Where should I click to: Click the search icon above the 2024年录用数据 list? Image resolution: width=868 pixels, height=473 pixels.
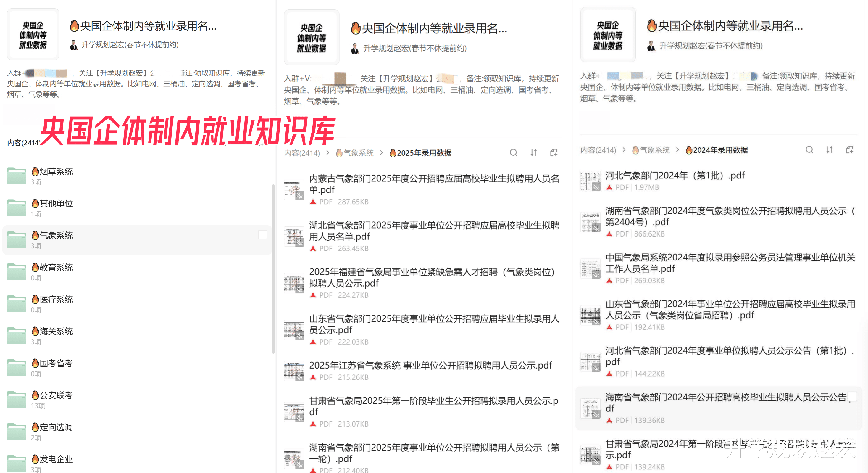coord(809,150)
